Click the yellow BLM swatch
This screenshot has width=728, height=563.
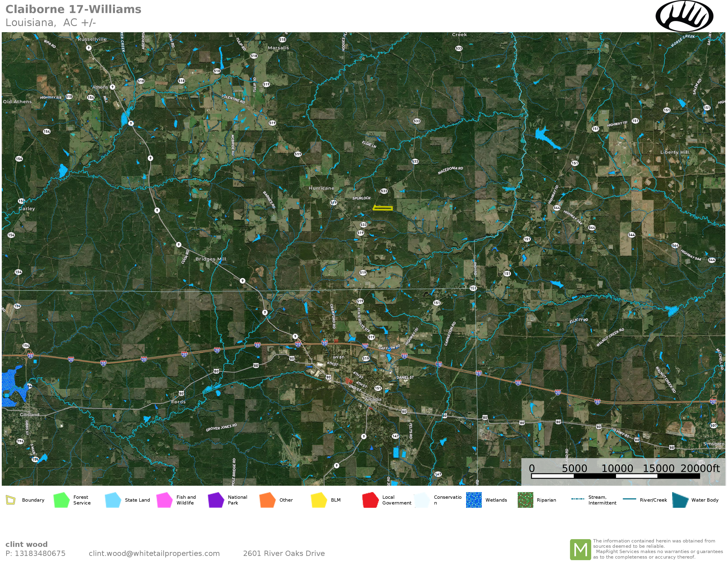[x=319, y=500]
